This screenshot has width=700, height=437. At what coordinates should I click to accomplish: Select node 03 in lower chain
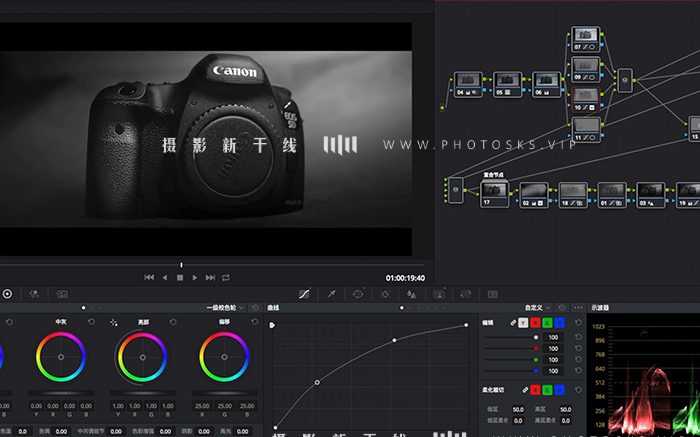651,195
